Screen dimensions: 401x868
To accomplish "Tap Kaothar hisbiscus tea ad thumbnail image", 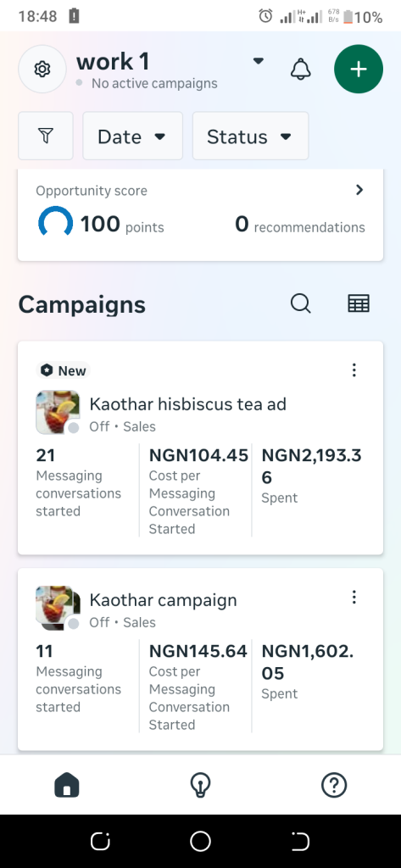I will pyautogui.click(x=58, y=413).
